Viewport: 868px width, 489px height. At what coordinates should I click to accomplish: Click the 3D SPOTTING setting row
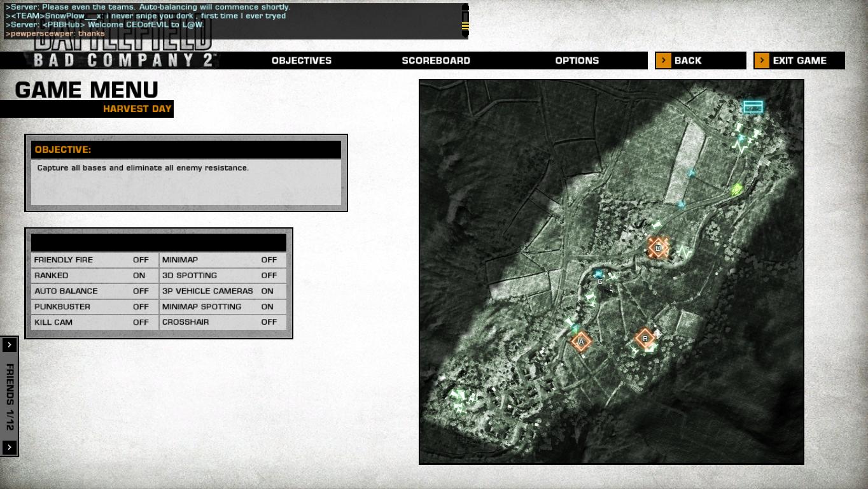[x=223, y=275]
